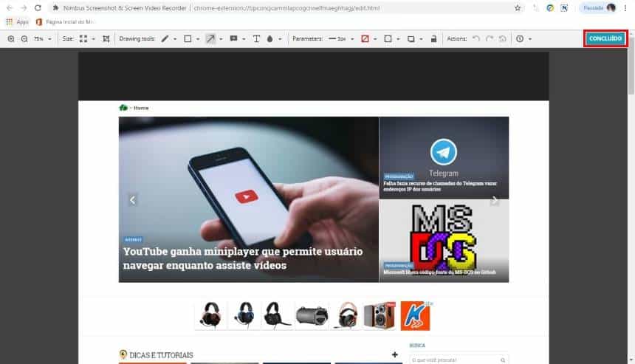Select the note callout tool
Image resolution: width=635 pixels, height=364 pixels.
click(233, 39)
